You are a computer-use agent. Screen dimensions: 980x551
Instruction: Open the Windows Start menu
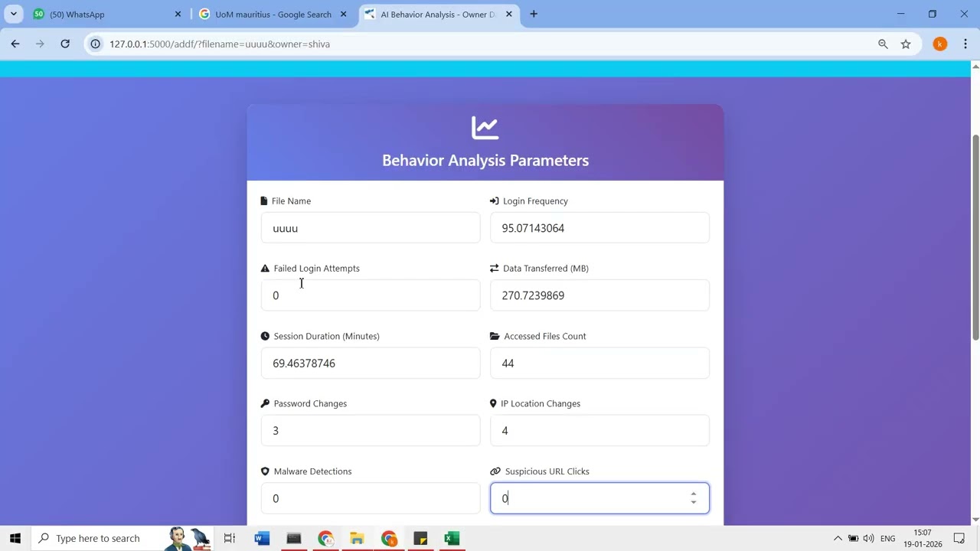[x=15, y=538]
